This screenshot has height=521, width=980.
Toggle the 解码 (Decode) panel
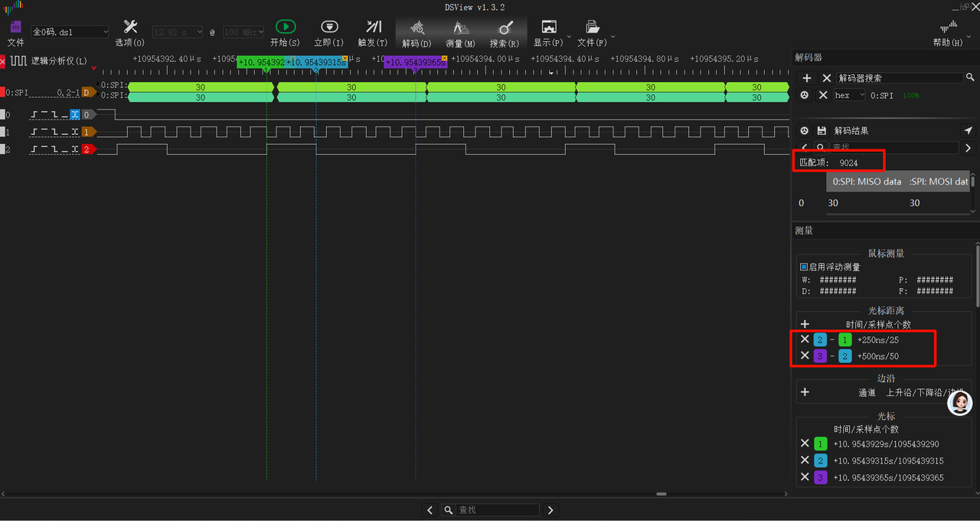(x=416, y=31)
